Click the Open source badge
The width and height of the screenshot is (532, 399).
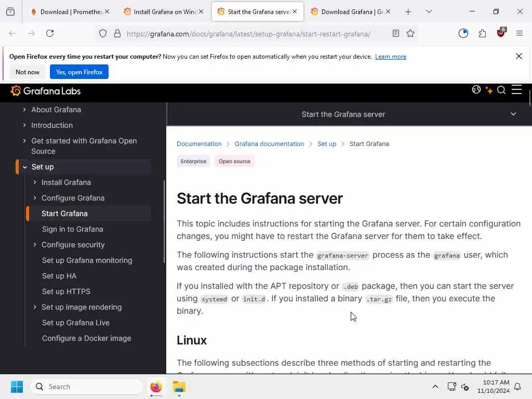tap(234, 162)
